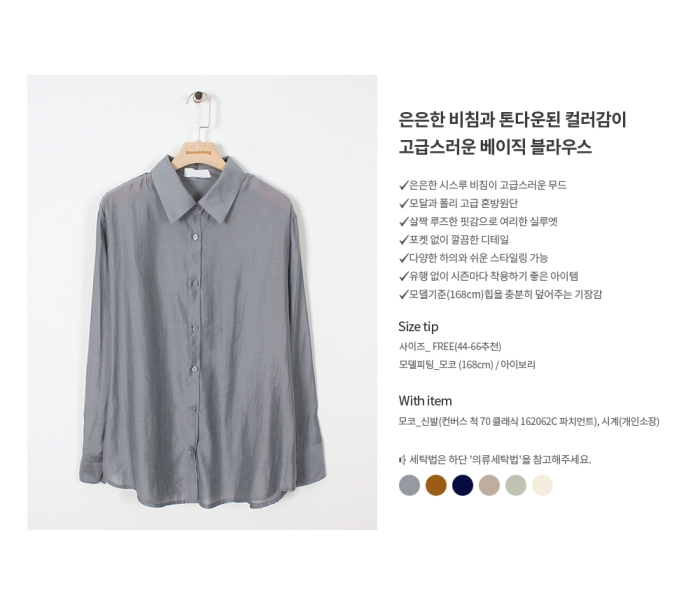Click the Size tip heading
This screenshot has width=700, height=605.
(418, 327)
